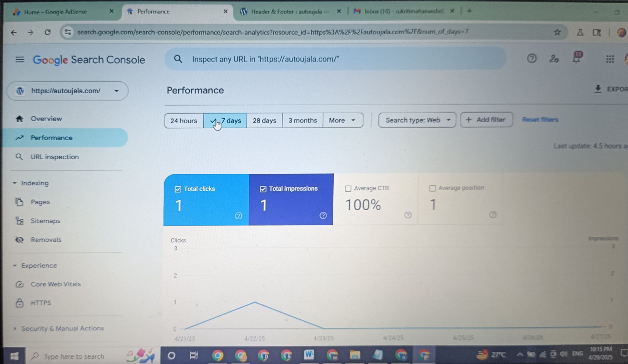
Task: Click the Export download icon
Action: (x=598, y=89)
